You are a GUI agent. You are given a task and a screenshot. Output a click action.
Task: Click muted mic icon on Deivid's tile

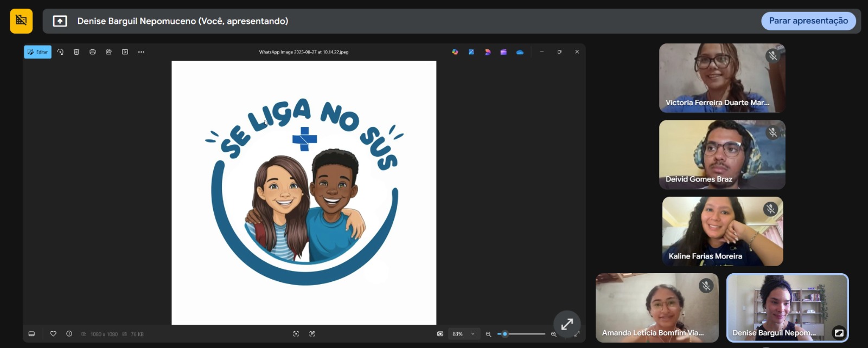(x=773, y=132)
